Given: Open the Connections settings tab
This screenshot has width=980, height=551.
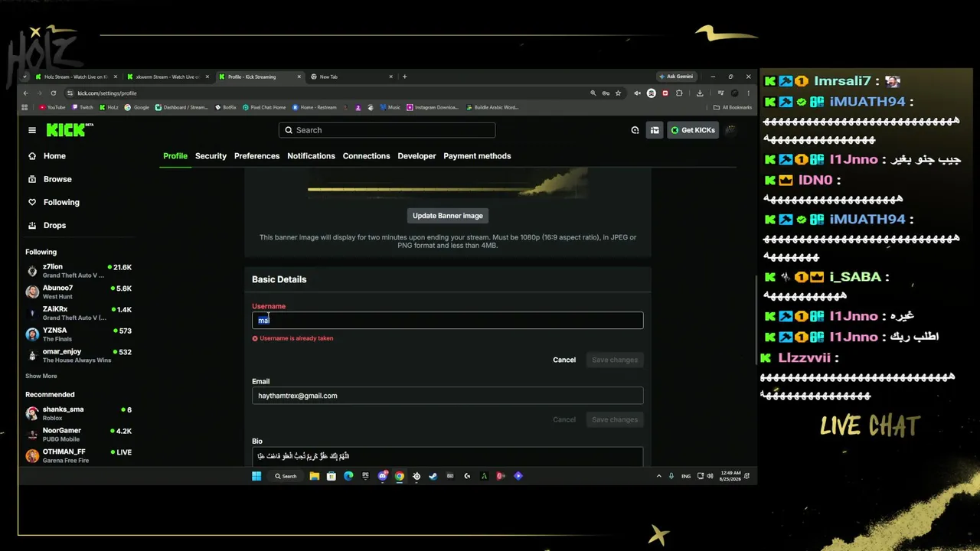Looking at the screenshot, I should (366, 156).
